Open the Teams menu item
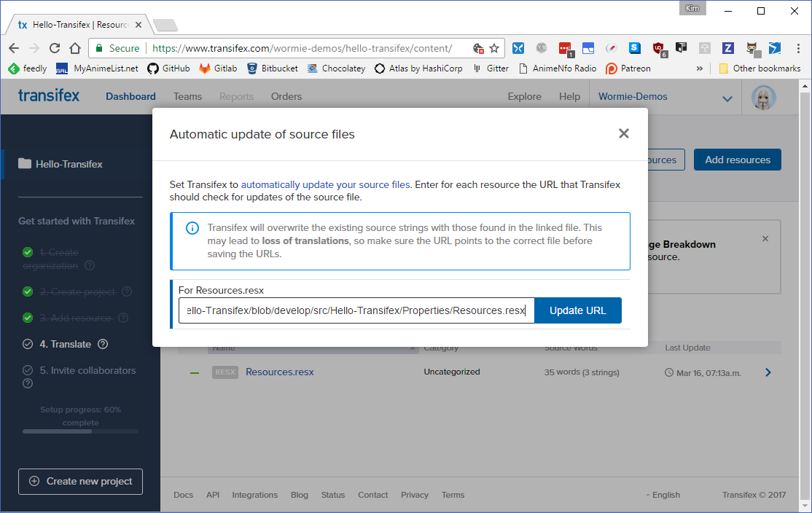The image size is (812, 513). [187, 97]
